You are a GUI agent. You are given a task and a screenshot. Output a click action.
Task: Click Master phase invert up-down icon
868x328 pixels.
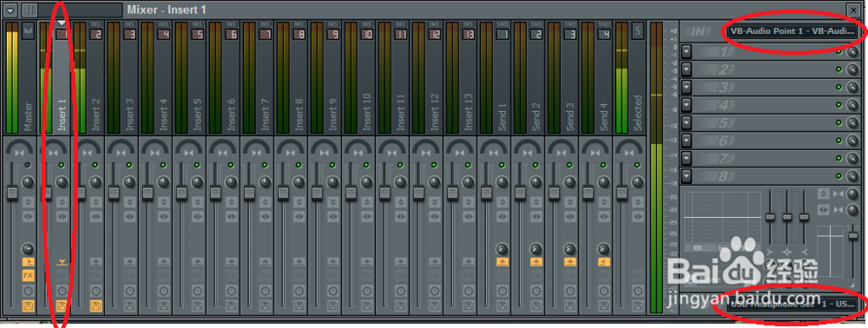point(29,201)
